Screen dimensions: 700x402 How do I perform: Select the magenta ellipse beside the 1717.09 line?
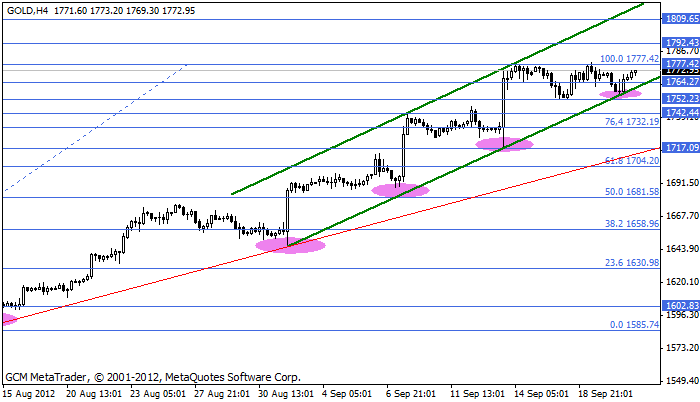pyautogui.click(x=504, y=144)
